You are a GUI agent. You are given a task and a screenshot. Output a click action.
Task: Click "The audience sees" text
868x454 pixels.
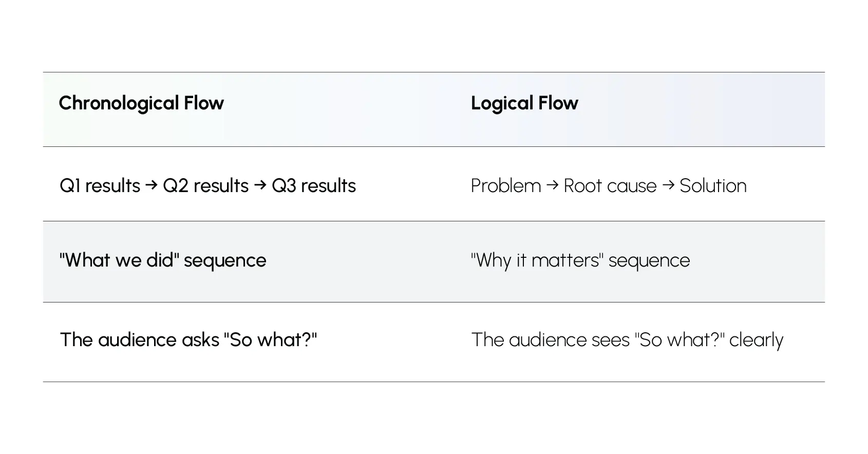point(551,340)
